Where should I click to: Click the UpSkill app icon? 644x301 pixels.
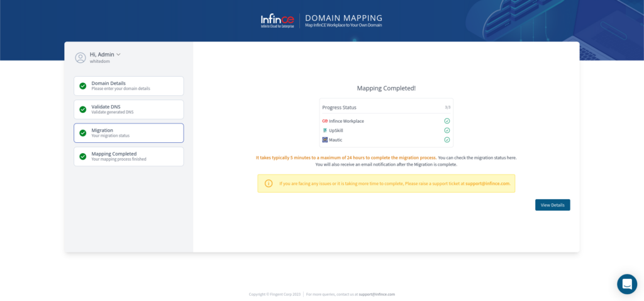point(325,130)
